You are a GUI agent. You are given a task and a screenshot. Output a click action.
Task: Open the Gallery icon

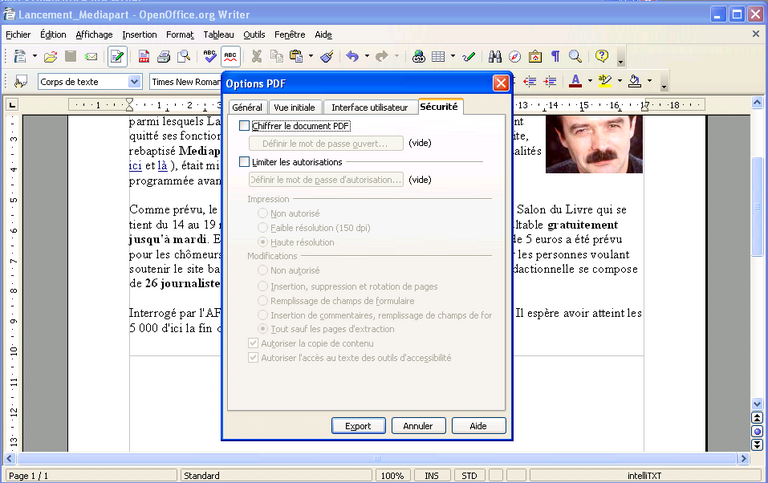[x=535, y=57]
